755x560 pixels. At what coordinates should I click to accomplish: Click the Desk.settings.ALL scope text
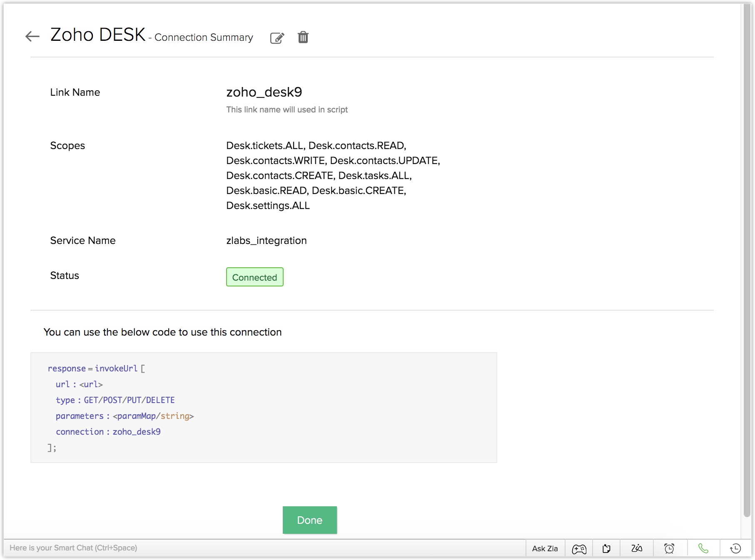click(268, 206)
